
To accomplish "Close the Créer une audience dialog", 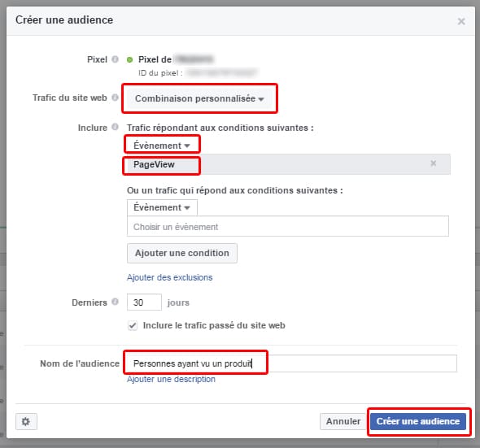I will click(461, 21).
